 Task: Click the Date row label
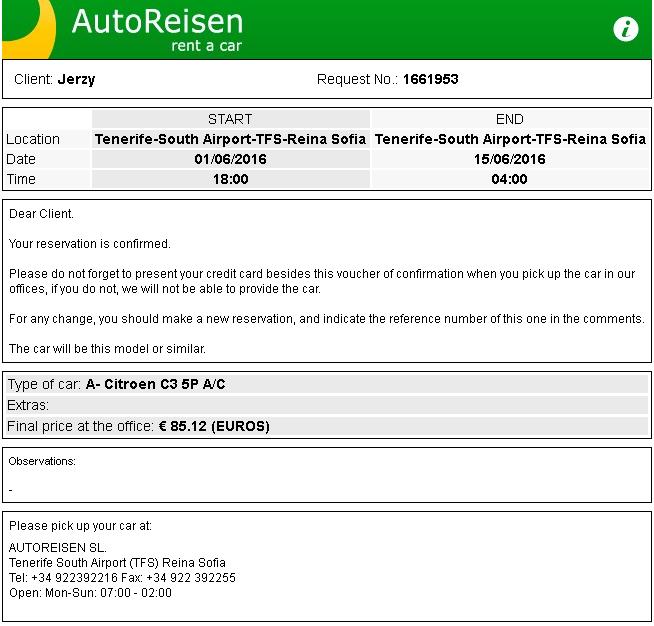[21, 159]
